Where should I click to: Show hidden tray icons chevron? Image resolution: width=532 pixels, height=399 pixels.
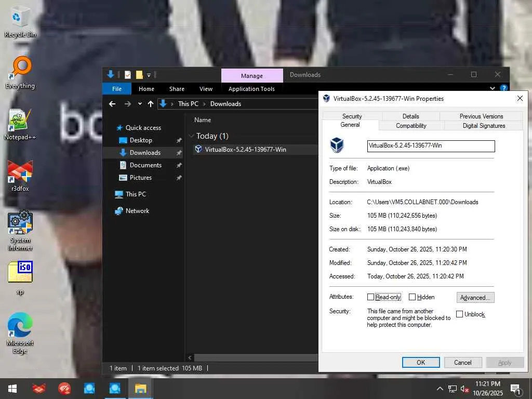(440, 389)
